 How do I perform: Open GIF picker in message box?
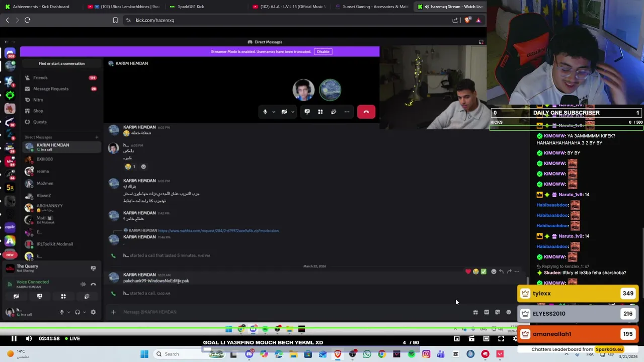point(487,312)
